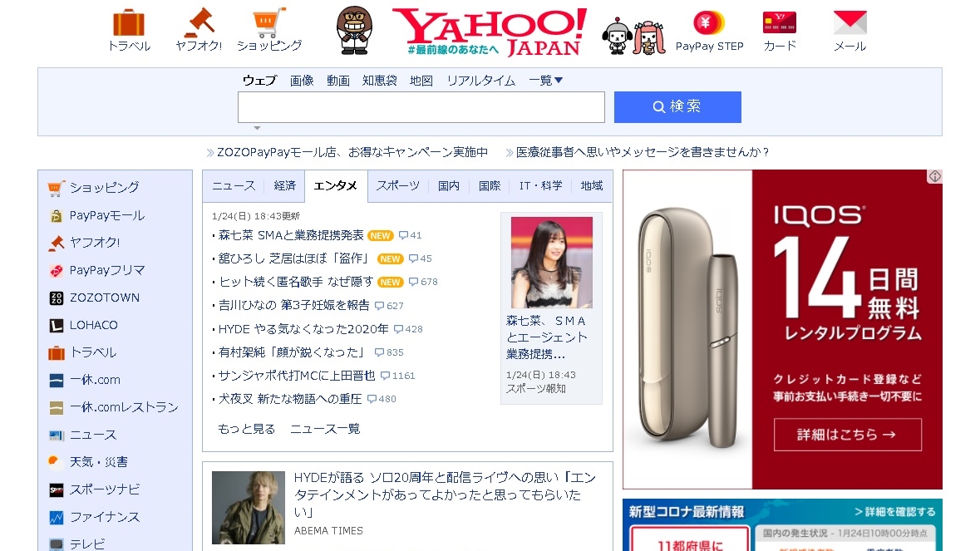
Task: Click the robot and pink-hair characters beside logo
Action: tap(633, 37)
